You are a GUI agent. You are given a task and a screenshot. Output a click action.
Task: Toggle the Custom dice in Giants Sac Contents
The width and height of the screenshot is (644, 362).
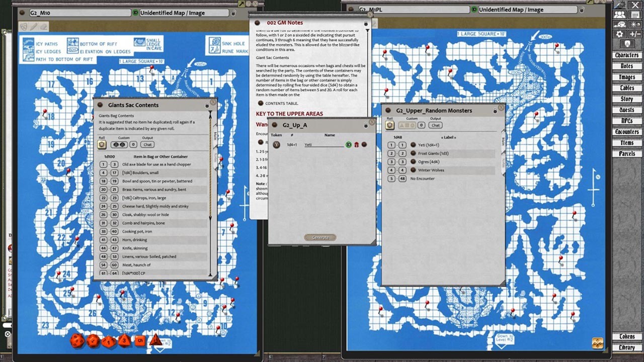coord(119,144)
